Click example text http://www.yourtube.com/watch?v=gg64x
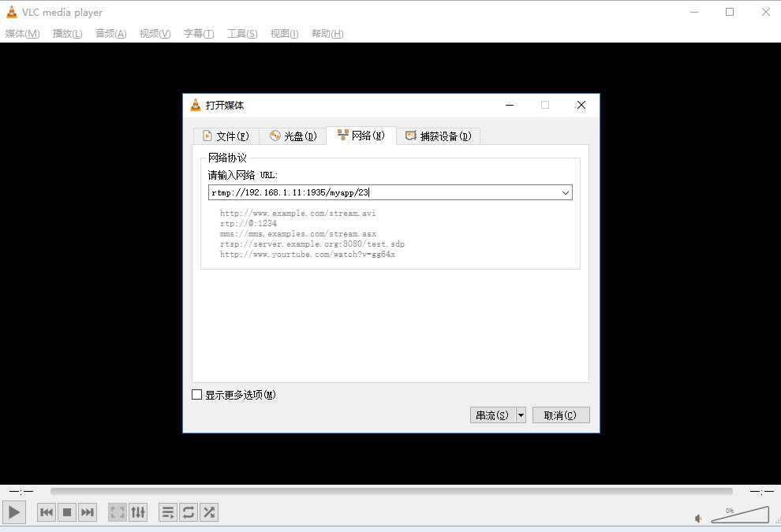This screenshot has height=532, width=781. tap(308, 255)
